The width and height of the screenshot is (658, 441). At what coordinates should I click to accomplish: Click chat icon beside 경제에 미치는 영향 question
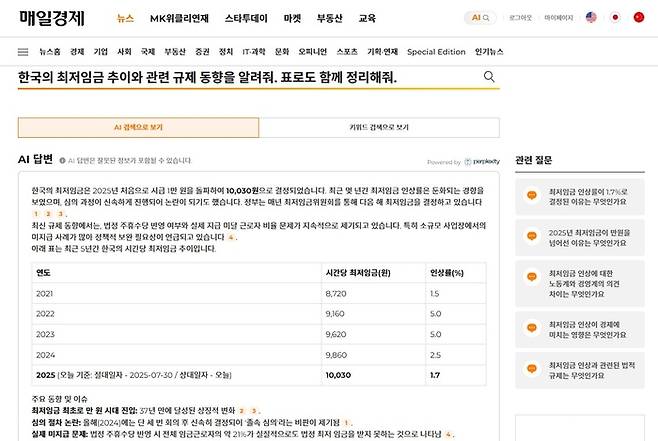pos(532,328)
